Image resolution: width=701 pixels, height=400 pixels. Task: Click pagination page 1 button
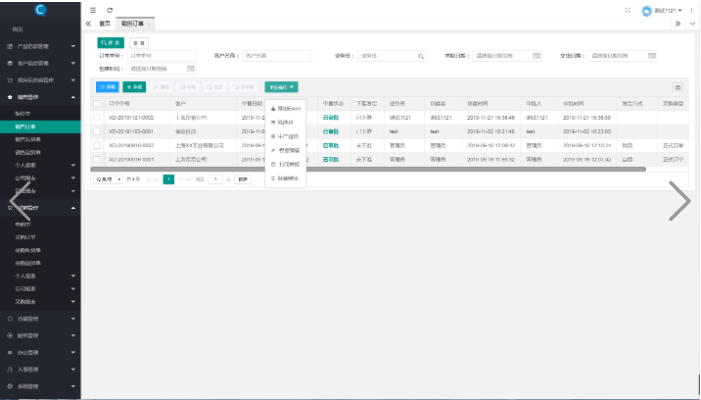[x=169, y=179]
